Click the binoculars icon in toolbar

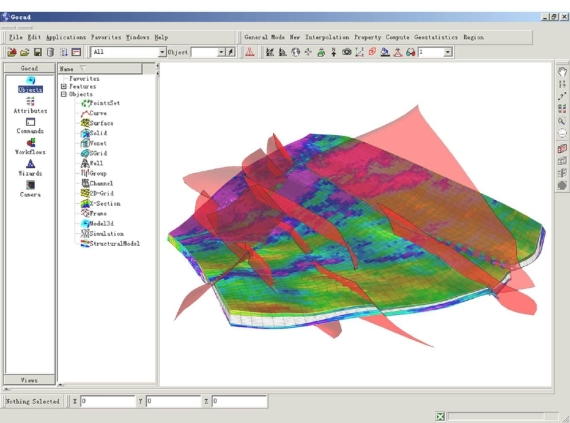(411, 52)
